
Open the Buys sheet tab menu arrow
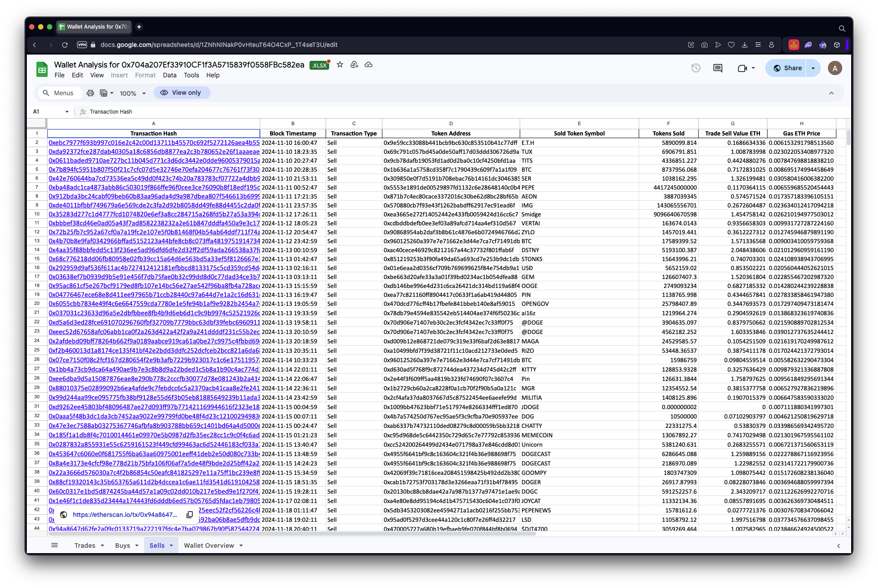click(x=137, y=546)
